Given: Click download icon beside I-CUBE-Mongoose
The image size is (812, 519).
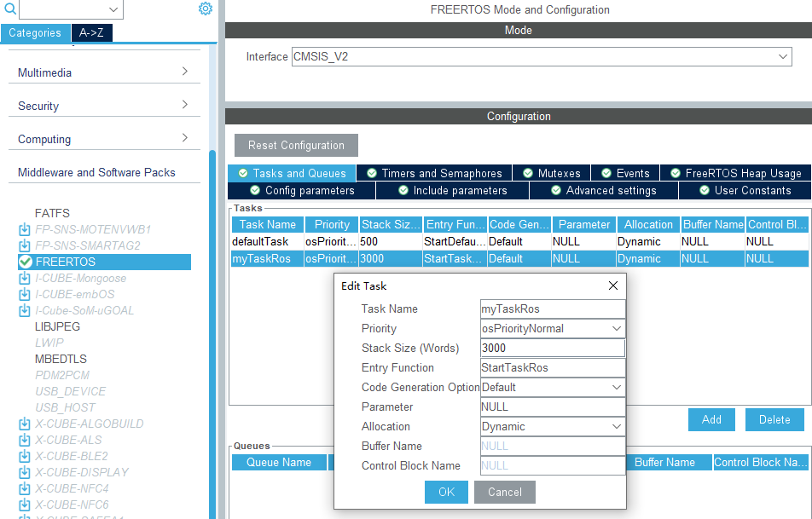Looking at the screenshot, I should tap(25, 279).
